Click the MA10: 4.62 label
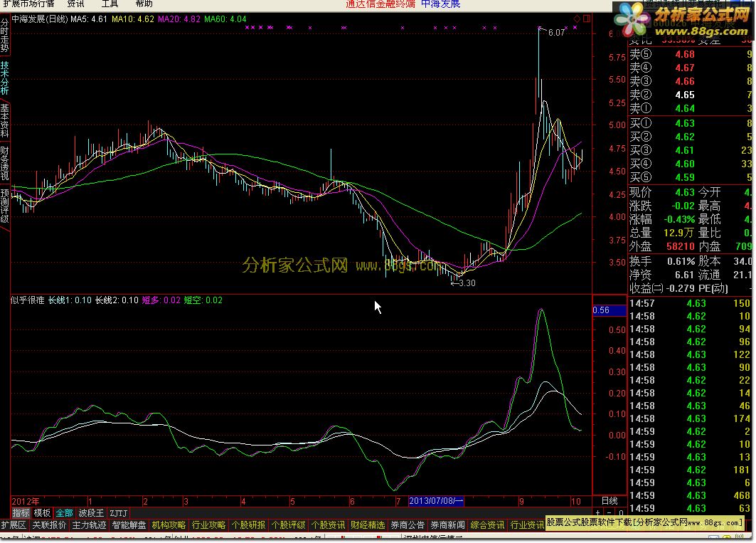The height and width of the screenshot is (543, 756). (132, 19)
